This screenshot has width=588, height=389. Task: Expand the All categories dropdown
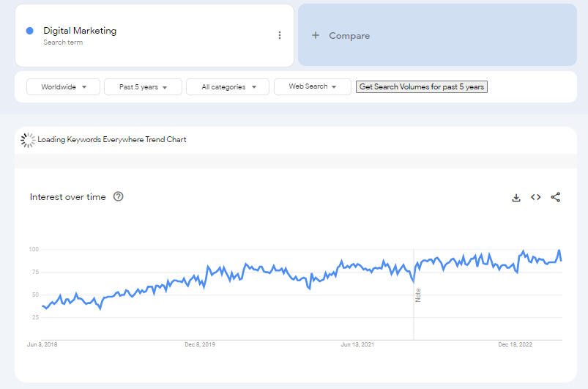click(228, 86)
